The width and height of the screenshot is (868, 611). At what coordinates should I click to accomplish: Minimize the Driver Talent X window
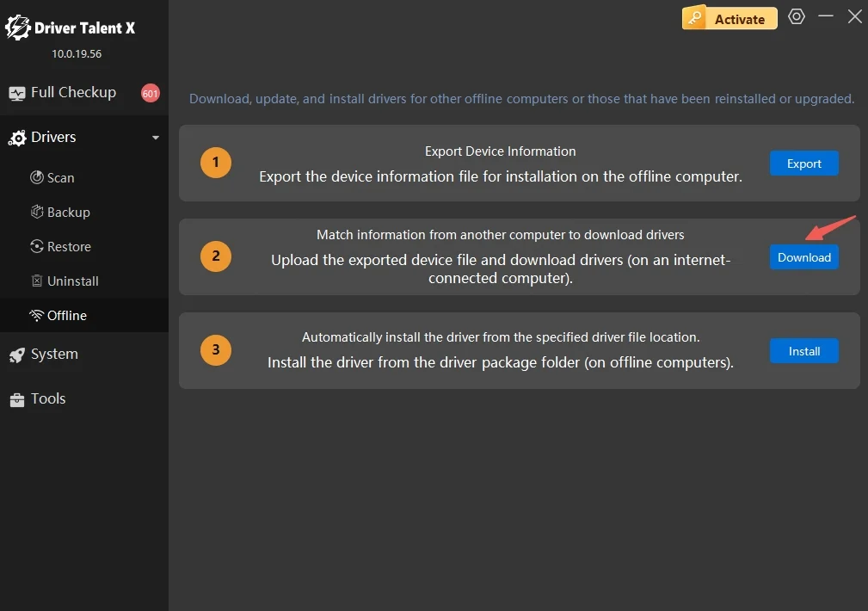point(826,16)
